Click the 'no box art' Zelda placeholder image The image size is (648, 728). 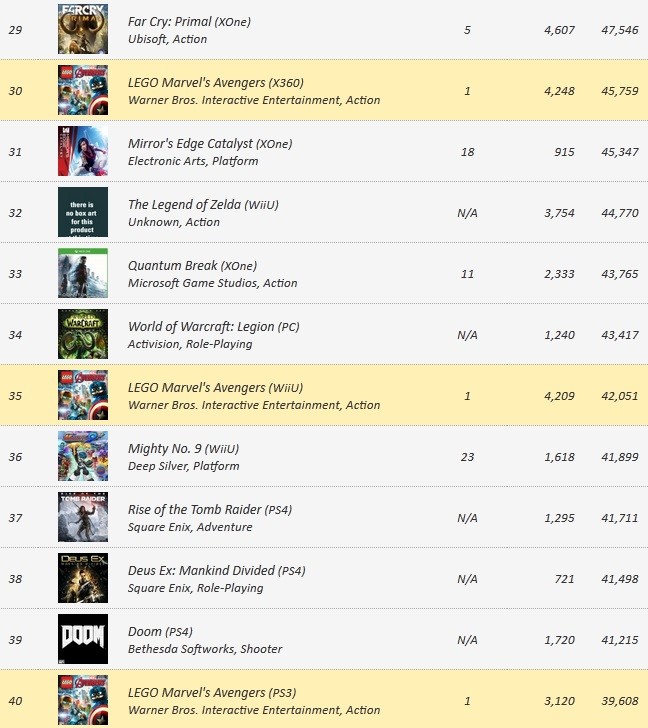(83, 212)
